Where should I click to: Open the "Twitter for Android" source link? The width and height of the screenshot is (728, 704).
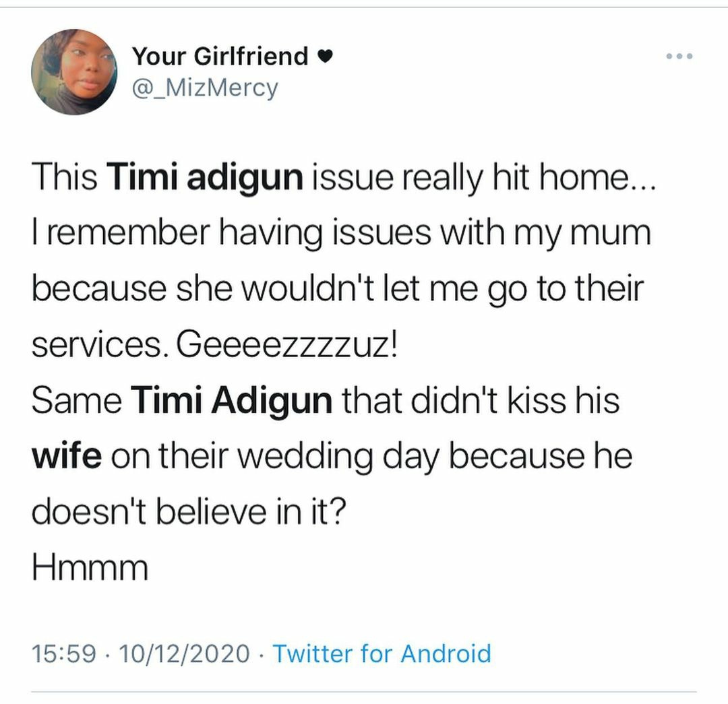pyautogui.click(x=382, y=653)
